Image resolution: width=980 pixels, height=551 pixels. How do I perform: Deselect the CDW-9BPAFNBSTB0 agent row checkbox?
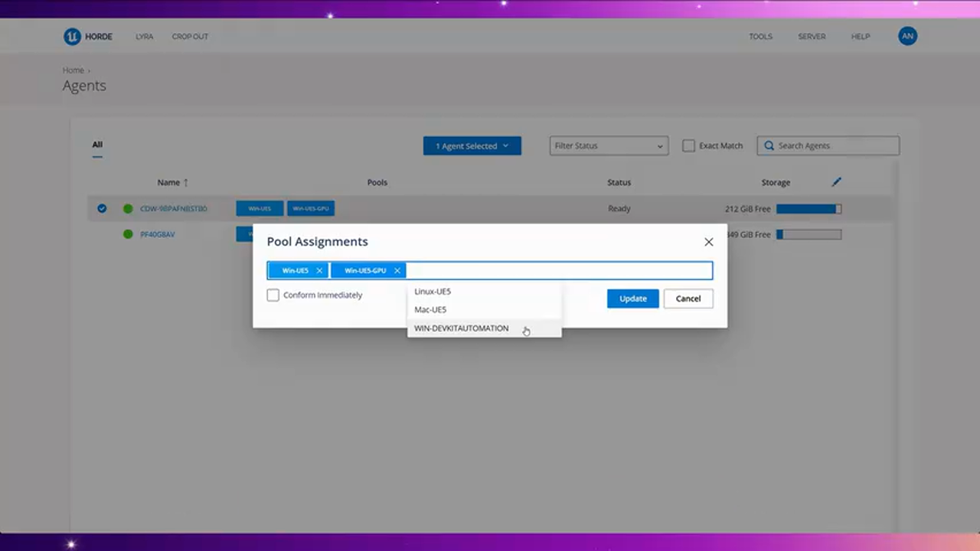click(102, 208)
